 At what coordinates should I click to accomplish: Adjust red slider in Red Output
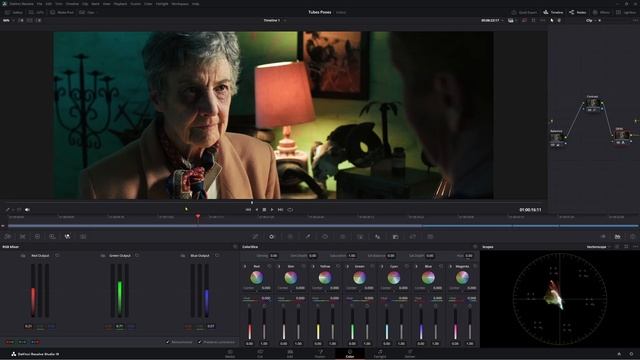[33, 291]
